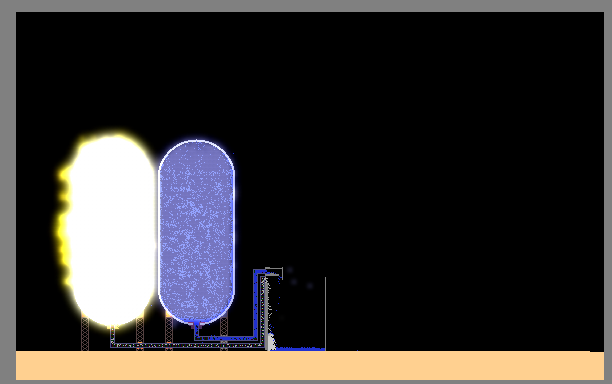This screenshot has width=612, height=384.
Task: Click the sand-colored ground strip
Action: 310,365
